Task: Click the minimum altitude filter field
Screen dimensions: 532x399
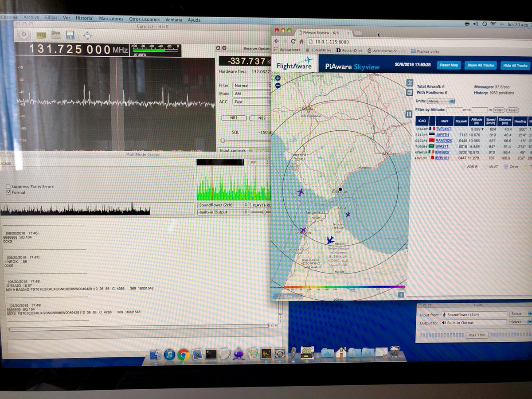Action: [454, 110]
